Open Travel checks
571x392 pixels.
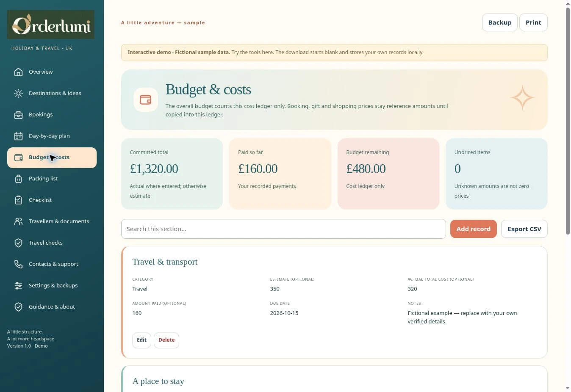pos(52,243)
